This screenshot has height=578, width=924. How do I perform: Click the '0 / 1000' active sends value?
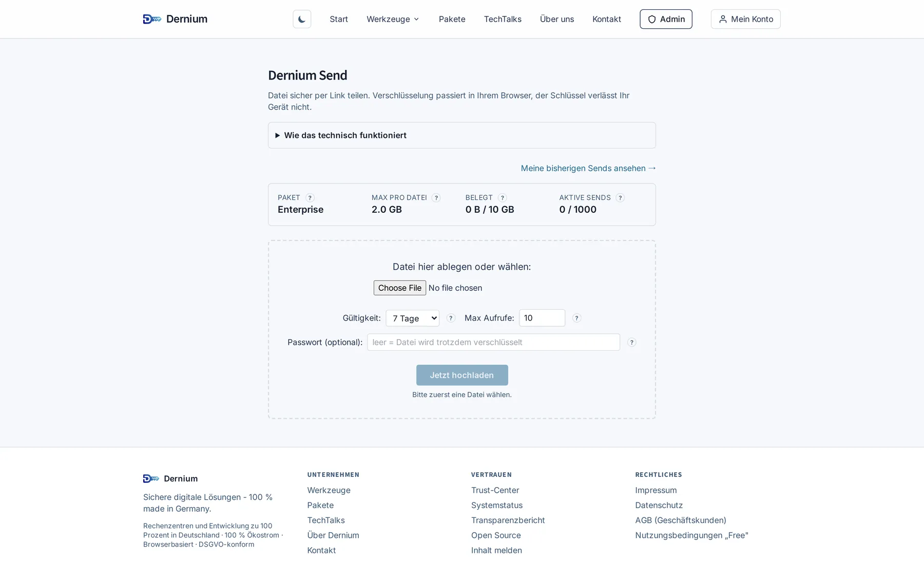point(577,210)
